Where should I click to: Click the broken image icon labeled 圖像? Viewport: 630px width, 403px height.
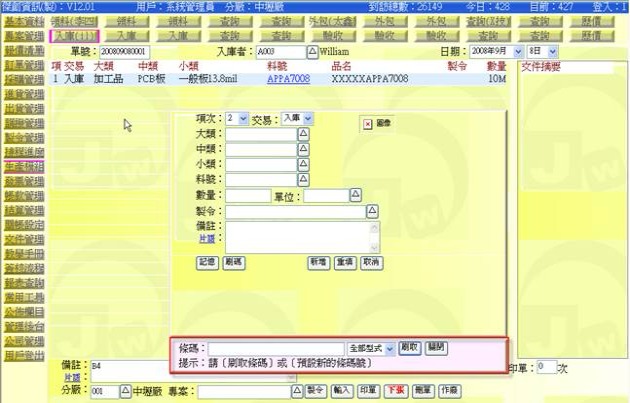click(x=368, y=124)
